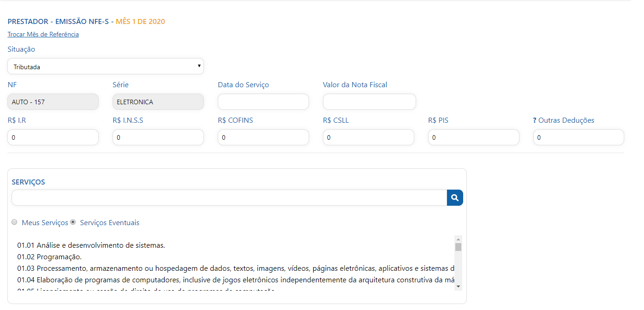Open the Trocar Mês de Referência link
The image size is (644, 310).
(x=43, y=34)
